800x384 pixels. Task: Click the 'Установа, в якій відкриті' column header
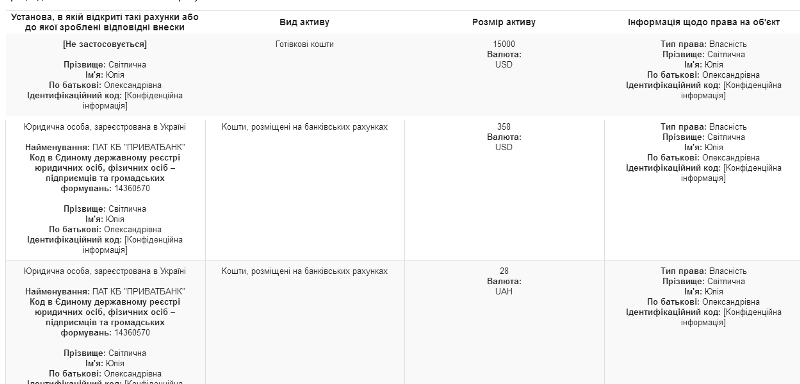105,22
